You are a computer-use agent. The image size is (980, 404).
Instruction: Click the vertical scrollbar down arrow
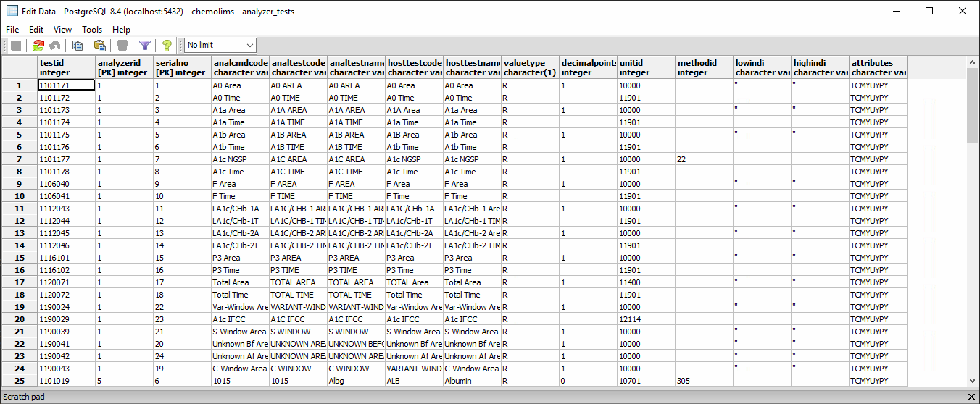pyautogui.click(x=973, y=382)
